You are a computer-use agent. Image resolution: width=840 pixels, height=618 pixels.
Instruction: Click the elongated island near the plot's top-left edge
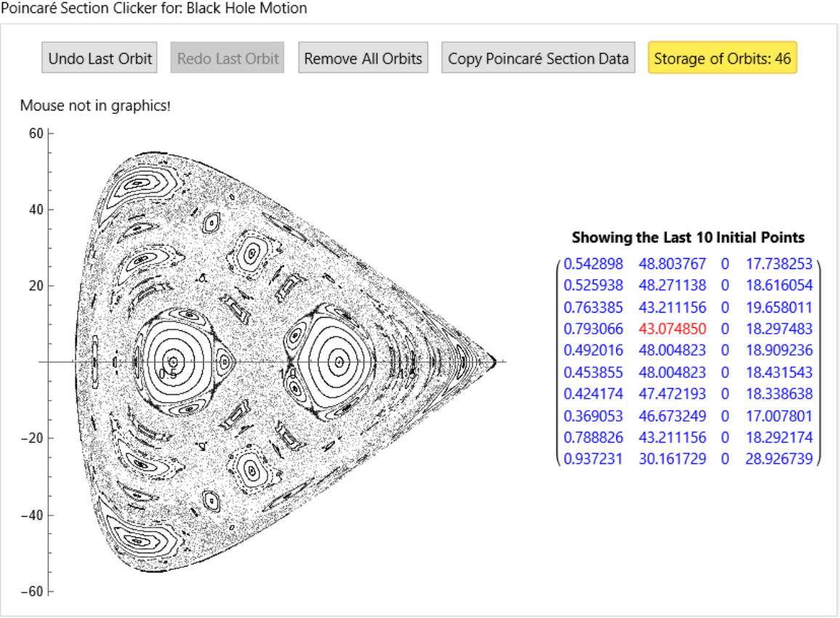(138, 182)
